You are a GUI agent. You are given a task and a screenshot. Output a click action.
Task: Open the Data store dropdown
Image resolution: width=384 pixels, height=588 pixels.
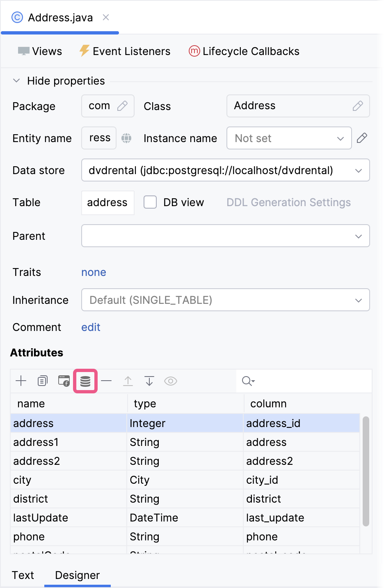359,170
